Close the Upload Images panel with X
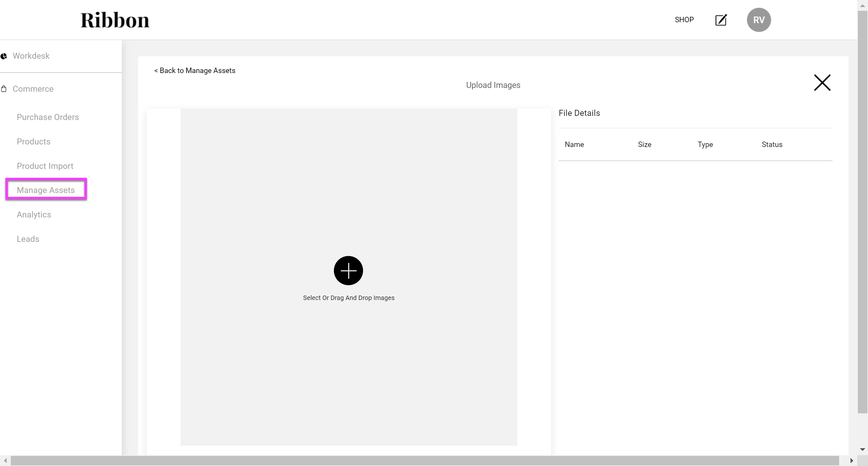This screenshot has height=466, width=868. (x=822, y=83)
